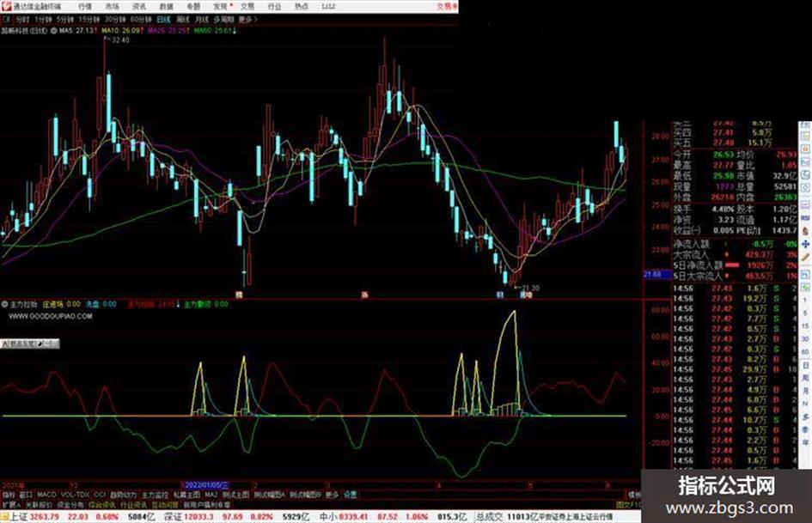Click the 今开 value 26.53
Screen dimensions: 812x523
(723, 155)
